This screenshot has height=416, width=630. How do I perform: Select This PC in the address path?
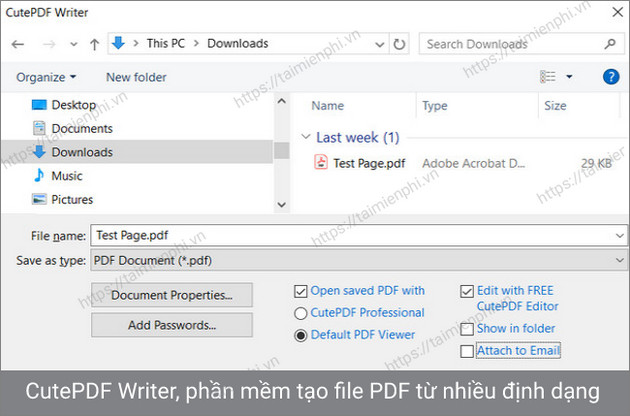pyautogui.click(x=166, y=43)
